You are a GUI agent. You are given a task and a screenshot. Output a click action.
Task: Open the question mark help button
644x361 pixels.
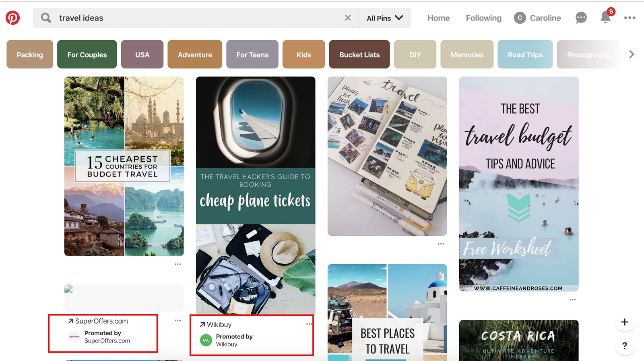pyautogui.click(x=625, y=346)
